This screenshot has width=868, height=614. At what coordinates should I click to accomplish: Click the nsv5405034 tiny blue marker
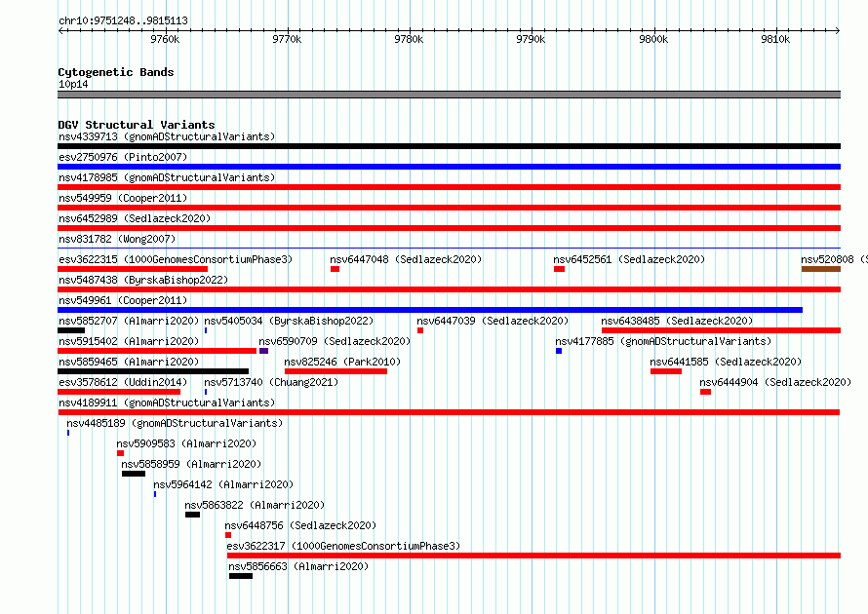206,330
